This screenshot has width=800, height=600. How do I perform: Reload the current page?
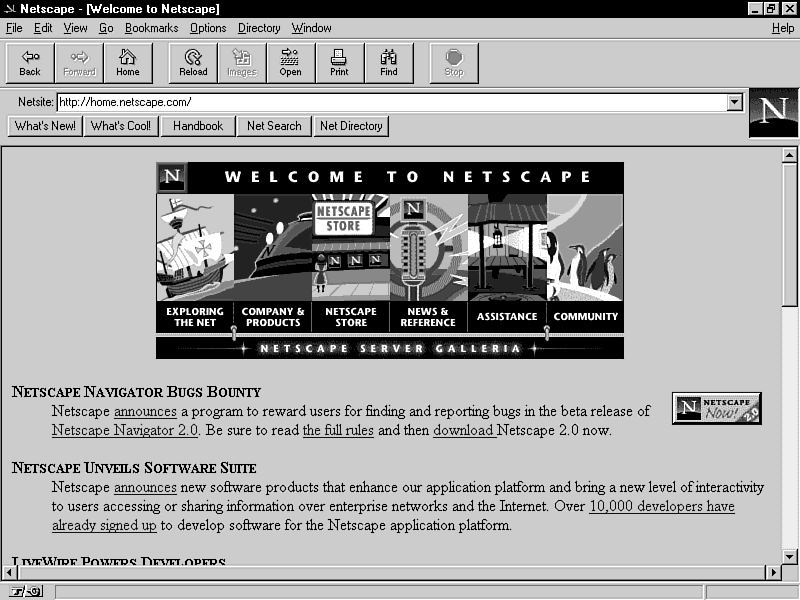193,63
